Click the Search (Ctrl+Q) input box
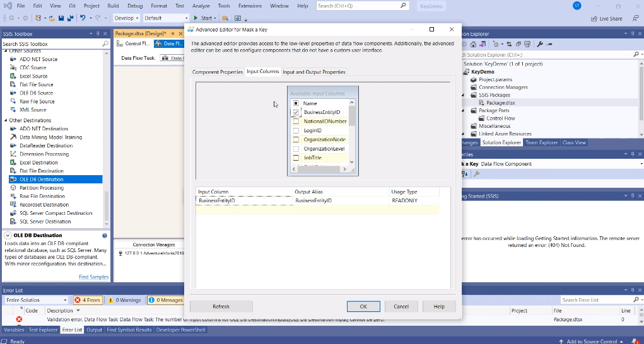The image size is (644, 344). [x=363, y=6]
